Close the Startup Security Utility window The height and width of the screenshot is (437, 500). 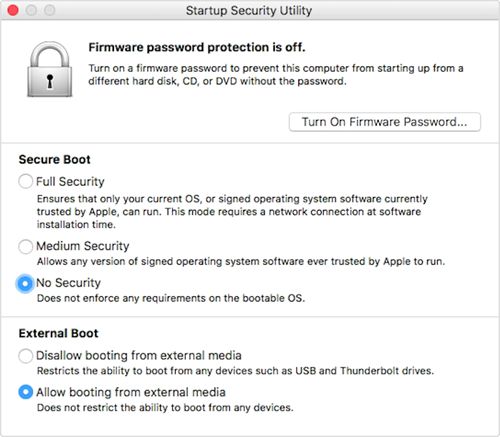coord(13,10)
